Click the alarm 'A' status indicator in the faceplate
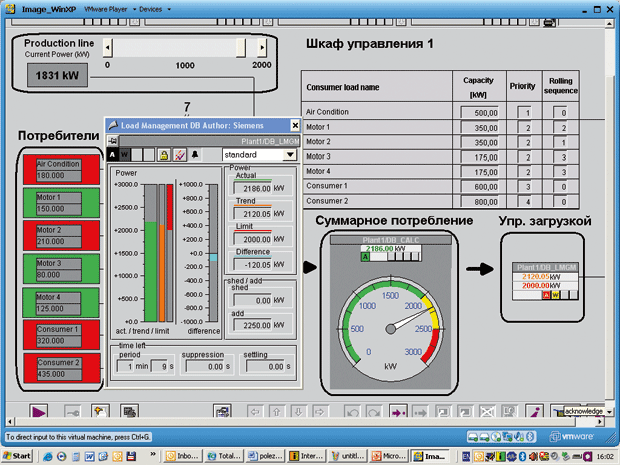 pos(113,155)
